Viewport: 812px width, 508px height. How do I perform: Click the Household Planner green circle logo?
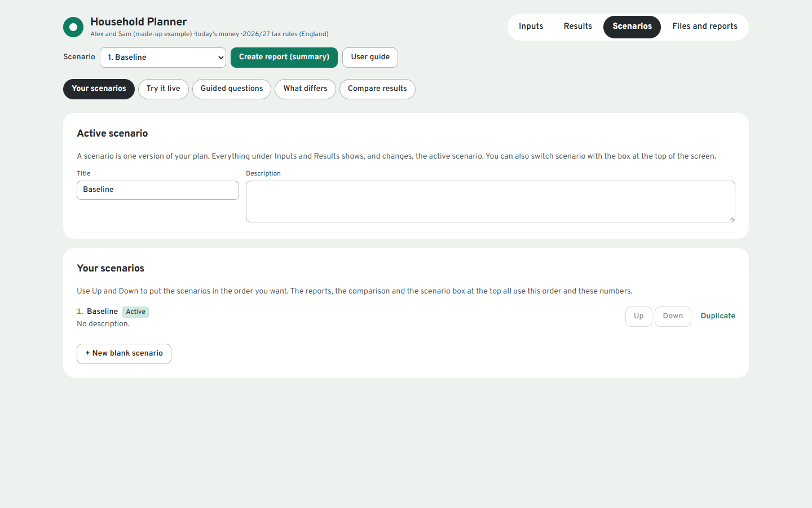click(73, 27)
